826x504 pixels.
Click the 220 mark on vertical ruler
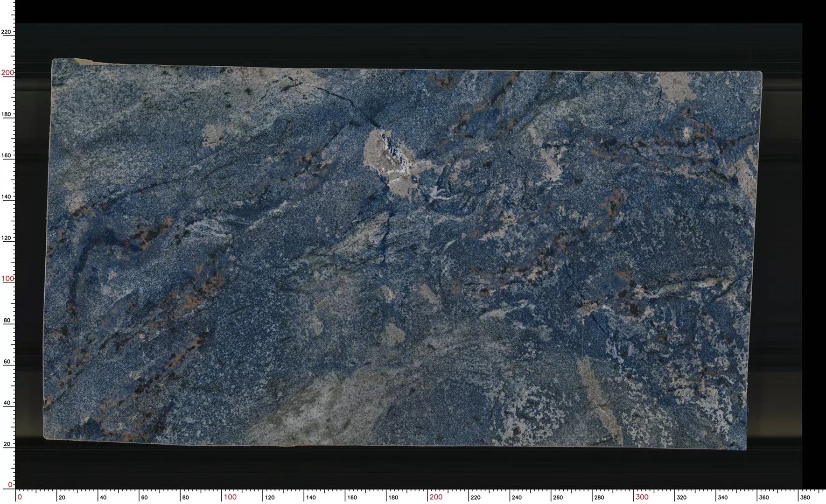point(7,32)
